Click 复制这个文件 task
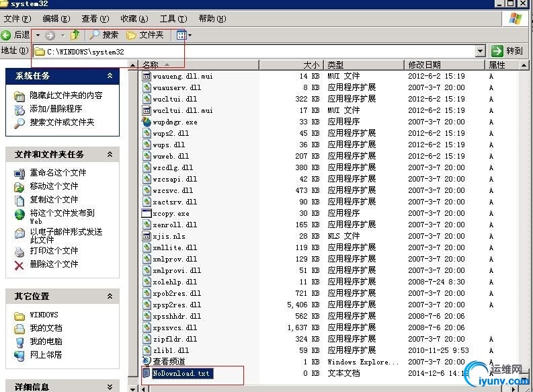The image size is (533, 392). (x=54, y=200)
